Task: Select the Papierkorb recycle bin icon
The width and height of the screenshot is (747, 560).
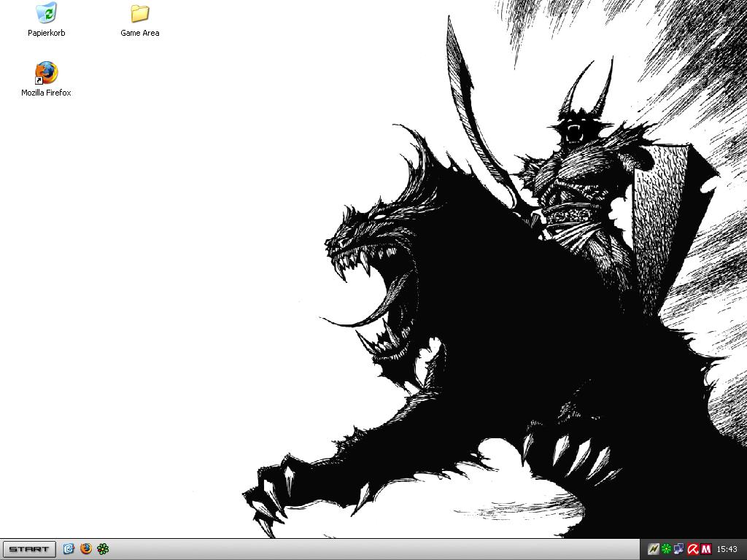Action: click(x=46, y=13)
